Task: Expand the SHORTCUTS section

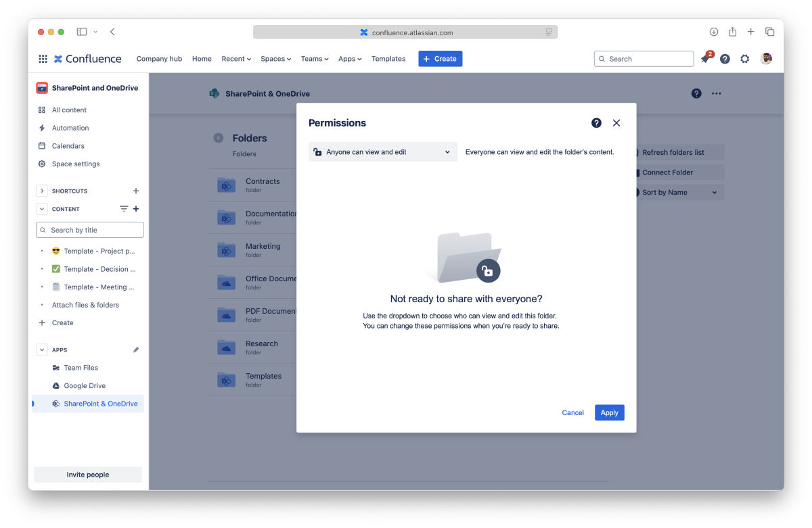Action: pyautogui.click(x=42, y=191)
